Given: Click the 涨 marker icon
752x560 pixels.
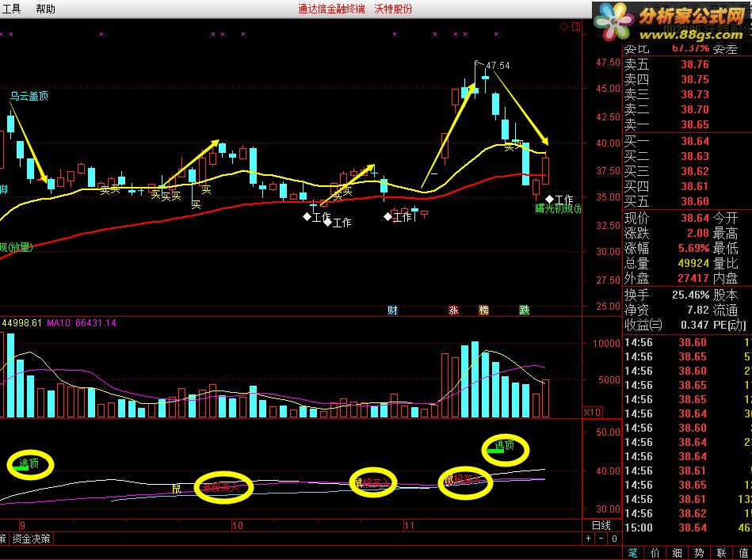Looking at the screenshot, I should coord(453,310).
